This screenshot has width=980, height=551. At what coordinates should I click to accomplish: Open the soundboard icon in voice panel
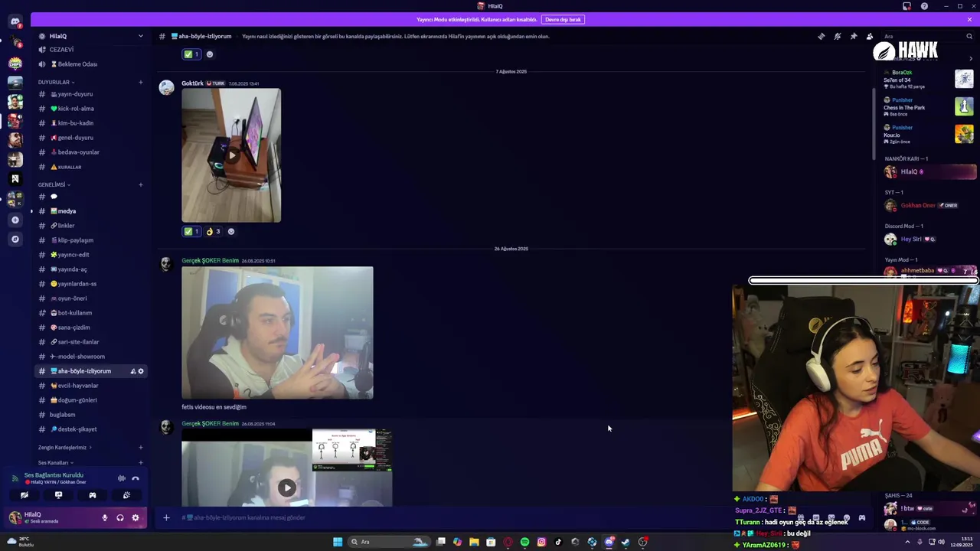coord(126,495)
